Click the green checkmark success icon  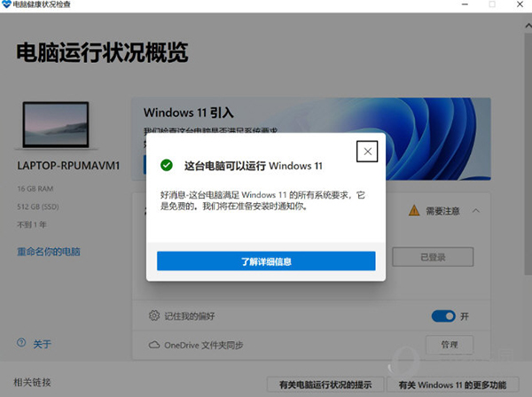click(167, 166)
